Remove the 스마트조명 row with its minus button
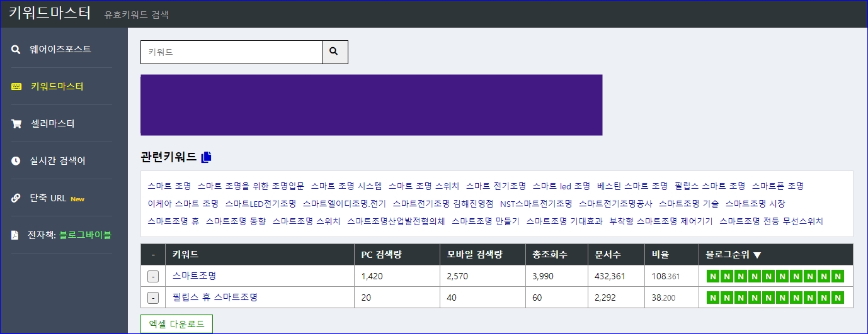The height and width of the screenshot is (334, 868). coord(153,276)
